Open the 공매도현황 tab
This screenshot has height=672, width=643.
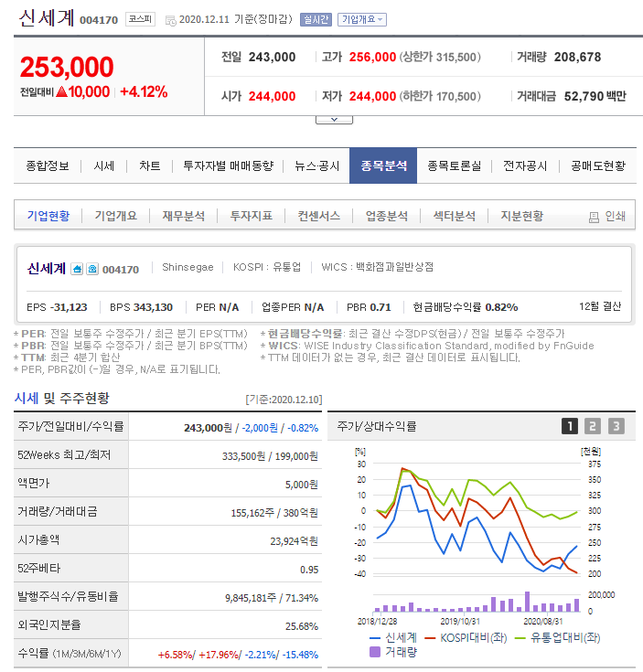click(598, 165)
